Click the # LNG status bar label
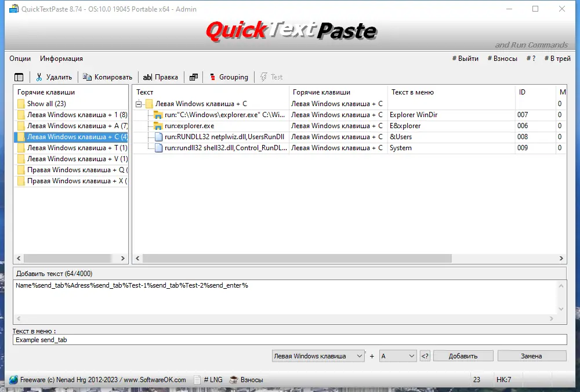Image resolution: width=580 pixels, height=392 pixels. (213, 380)
